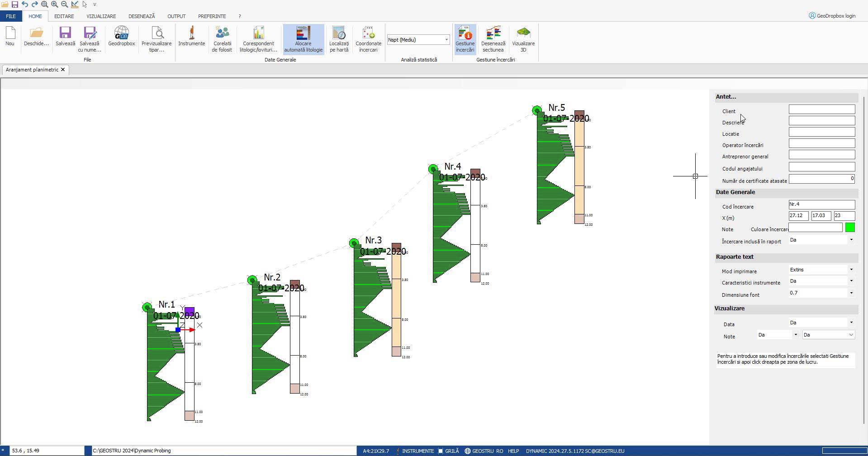868x456 pixels.
Task: Click Alocare automată litologie button
Action: 303,39
